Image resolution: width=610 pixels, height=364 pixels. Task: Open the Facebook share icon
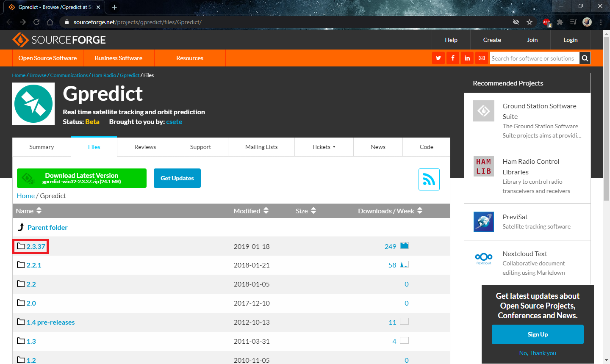click(x=453, y=58)
